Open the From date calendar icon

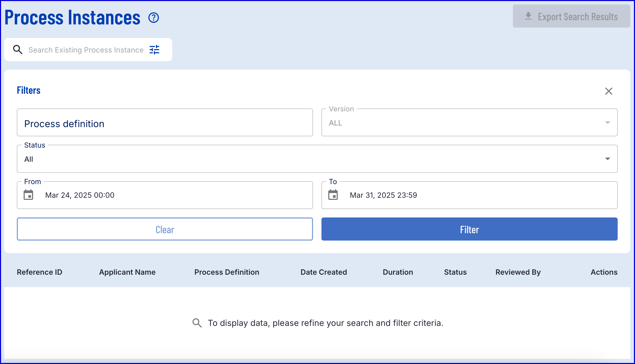click(x=28, y=195)
